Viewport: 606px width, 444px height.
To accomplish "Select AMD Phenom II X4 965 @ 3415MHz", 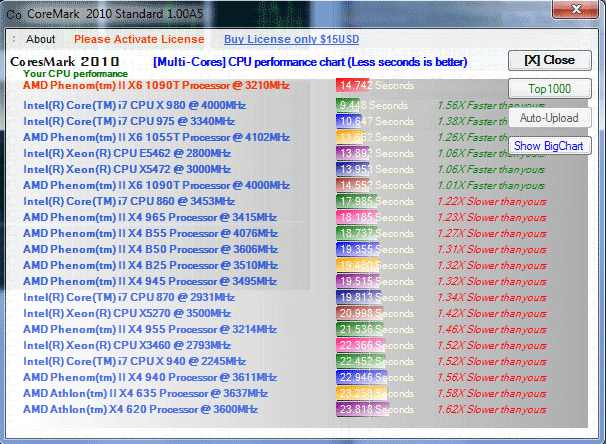I will 150,218.
